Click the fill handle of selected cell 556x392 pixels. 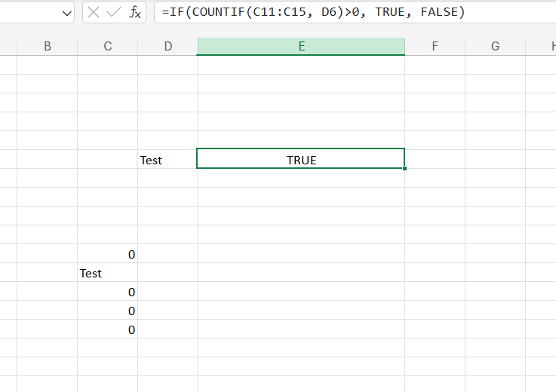(x=404, y=169)
